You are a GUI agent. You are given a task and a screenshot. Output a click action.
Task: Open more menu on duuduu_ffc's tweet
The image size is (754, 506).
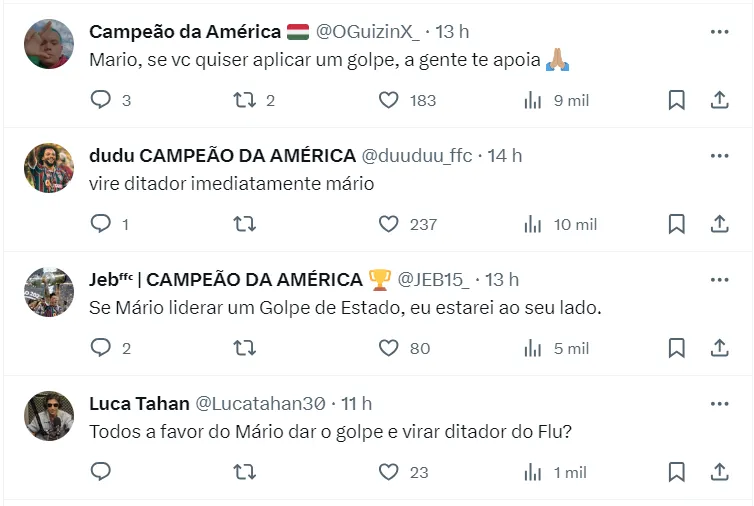pos(719,156)
